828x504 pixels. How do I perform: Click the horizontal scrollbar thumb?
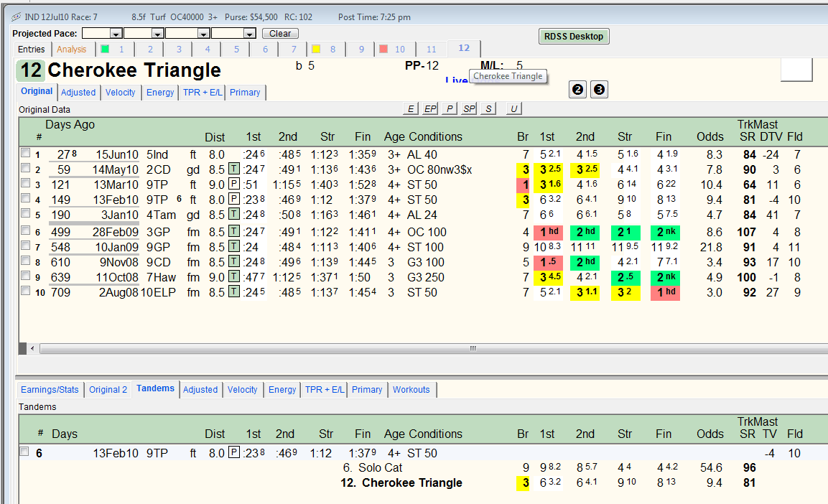[x=433, y=348]
